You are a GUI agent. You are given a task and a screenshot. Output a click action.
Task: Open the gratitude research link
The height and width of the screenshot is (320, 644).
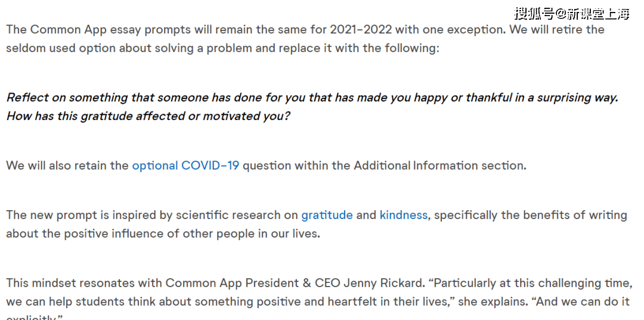click(x=327, y=215)
